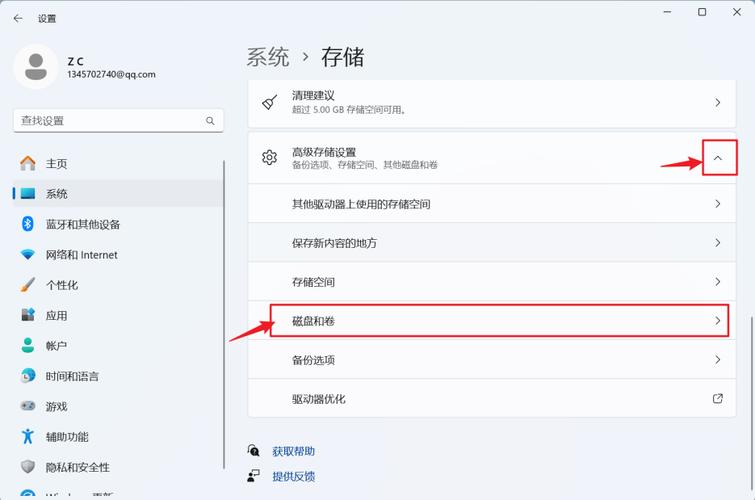The height and width of the screenshot is (500, 755).
Task: Open 存储空间 option
Action: (x=492, y=282)
